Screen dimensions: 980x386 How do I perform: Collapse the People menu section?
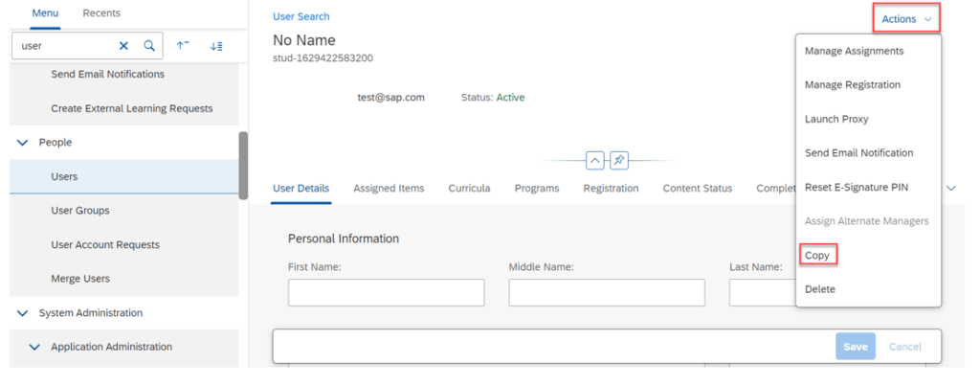click(x=23, y=143)
